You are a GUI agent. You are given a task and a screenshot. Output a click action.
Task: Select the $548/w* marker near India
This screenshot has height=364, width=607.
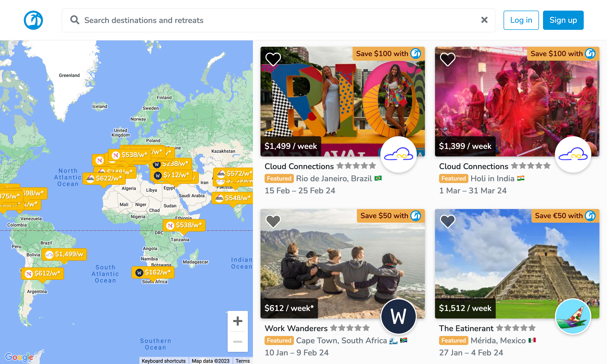coord(232,198)
